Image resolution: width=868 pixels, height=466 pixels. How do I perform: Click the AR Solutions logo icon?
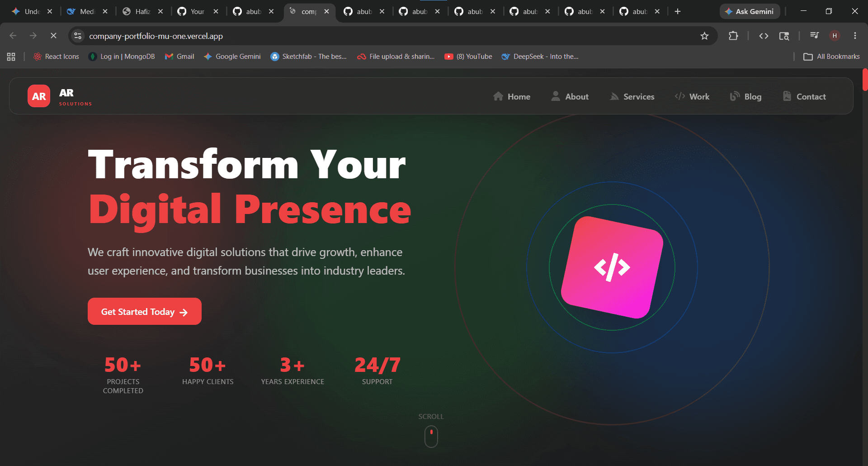click(x=39, y=96)
